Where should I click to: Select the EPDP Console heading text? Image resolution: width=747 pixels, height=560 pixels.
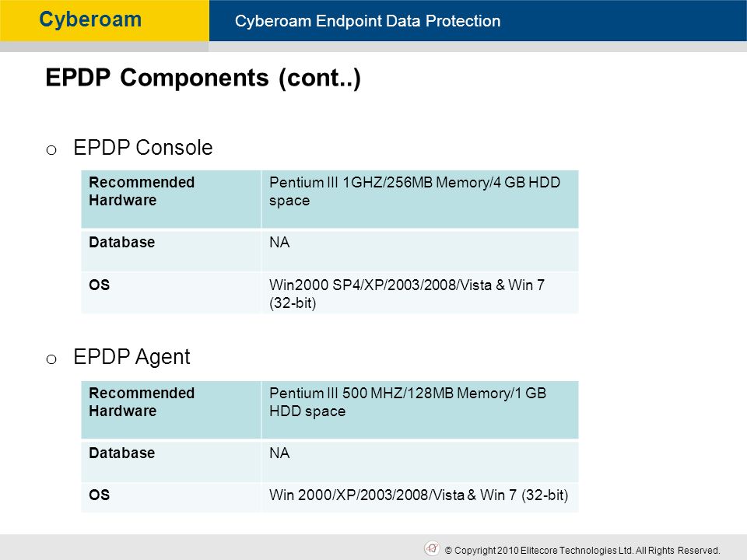(143, 148)
